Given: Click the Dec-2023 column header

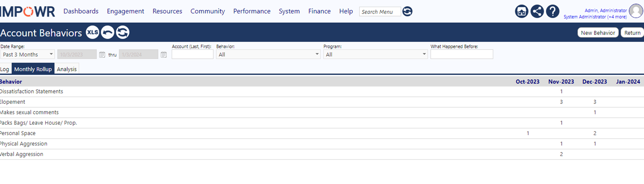Looking at the screenshot, I should (595, 82).
